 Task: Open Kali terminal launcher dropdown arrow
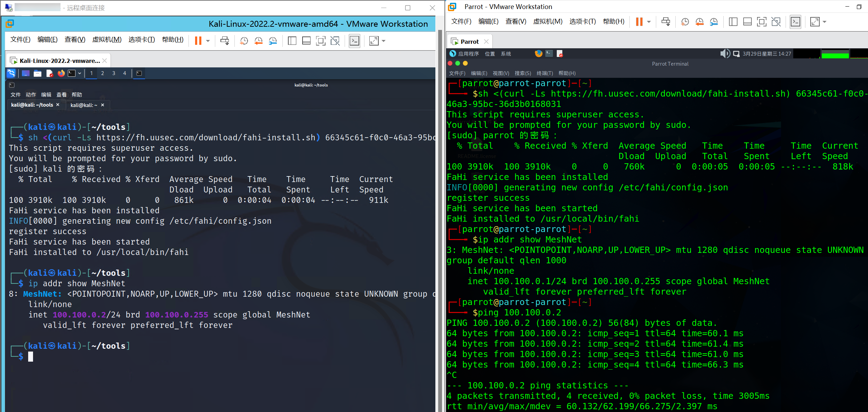pos(80,73)
